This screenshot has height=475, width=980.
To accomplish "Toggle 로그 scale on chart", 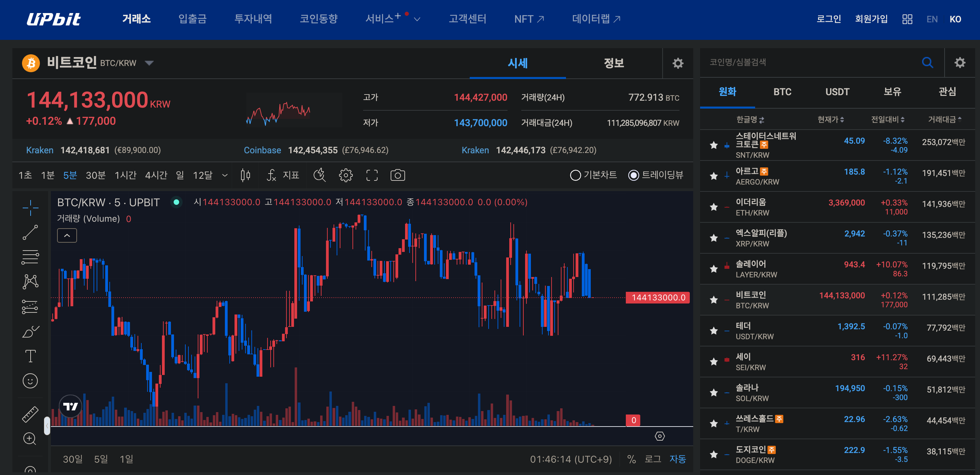I will click(653, 459).
